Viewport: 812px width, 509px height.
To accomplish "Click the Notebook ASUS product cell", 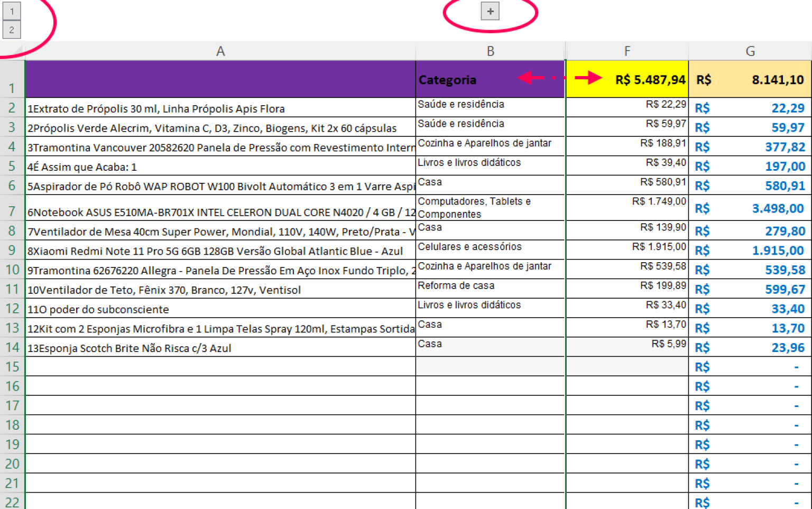I will (220, 211).
